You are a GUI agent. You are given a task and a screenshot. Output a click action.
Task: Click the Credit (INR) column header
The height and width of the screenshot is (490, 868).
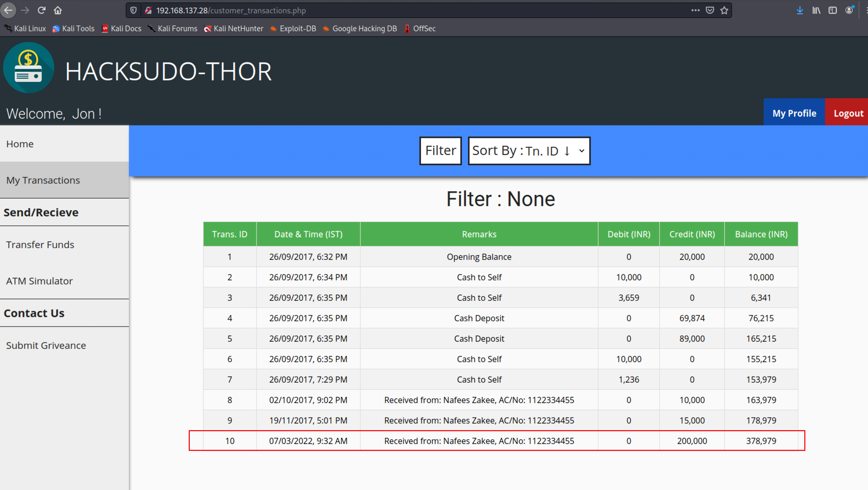click(692, 234)
